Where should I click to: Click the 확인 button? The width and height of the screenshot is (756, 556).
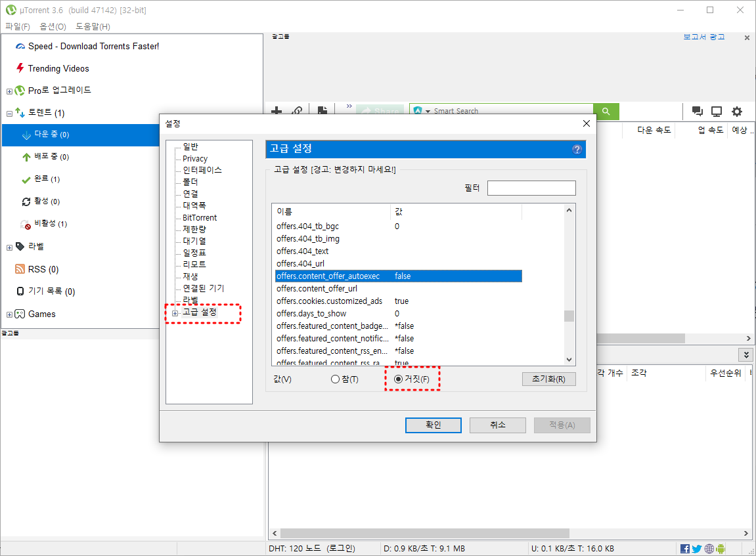point(433,425)
